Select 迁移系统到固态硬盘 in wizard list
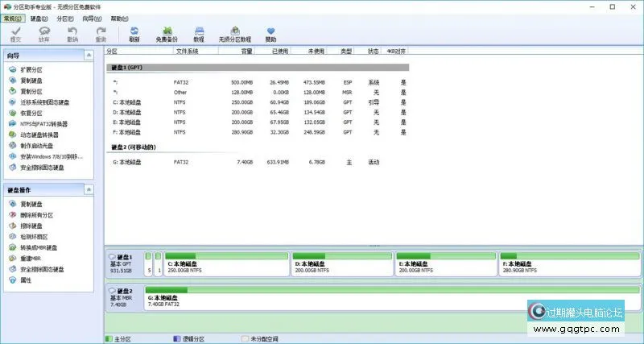The width and height of the screenshot is (644, 344). [44, 102]
